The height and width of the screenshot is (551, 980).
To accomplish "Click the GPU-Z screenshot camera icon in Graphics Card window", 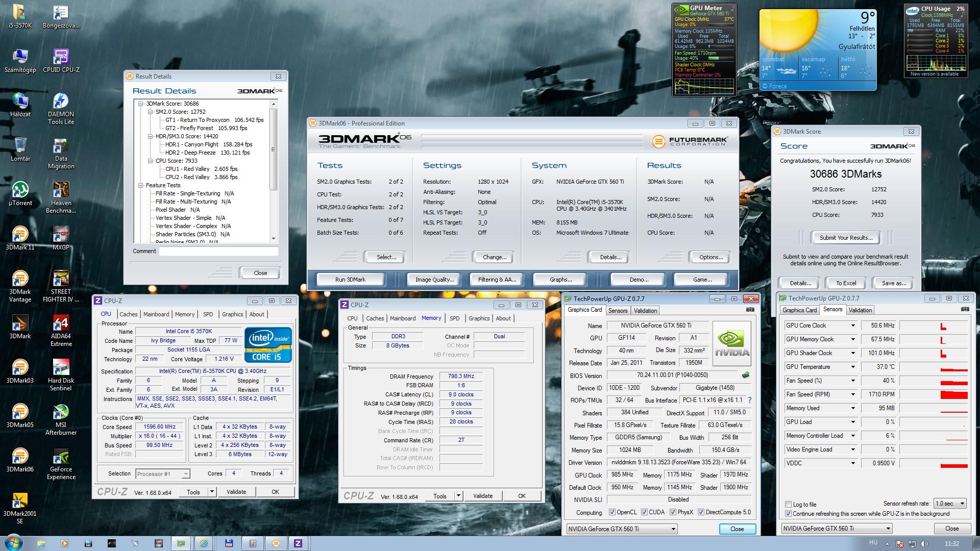I will [x=750, y=310].
